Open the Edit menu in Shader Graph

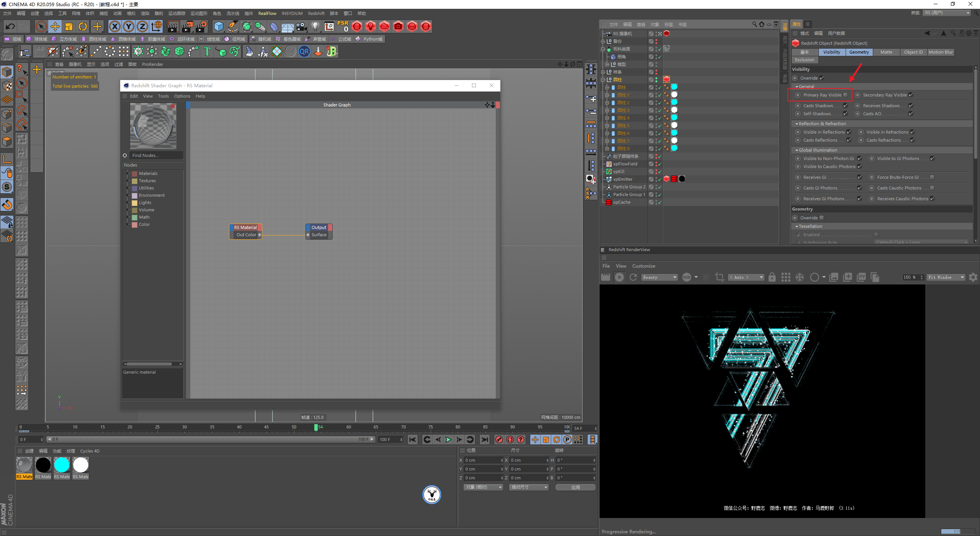[x=133, y=96]
